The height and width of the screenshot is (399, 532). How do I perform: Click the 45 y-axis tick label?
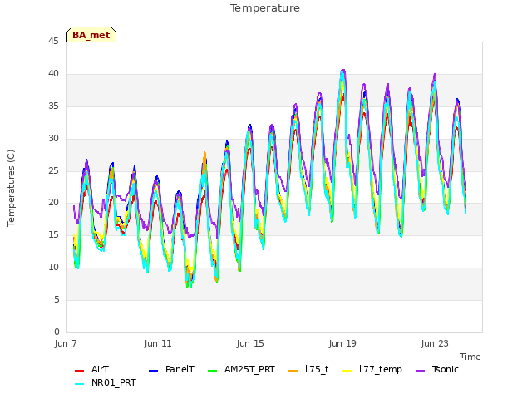coord(53,42)
